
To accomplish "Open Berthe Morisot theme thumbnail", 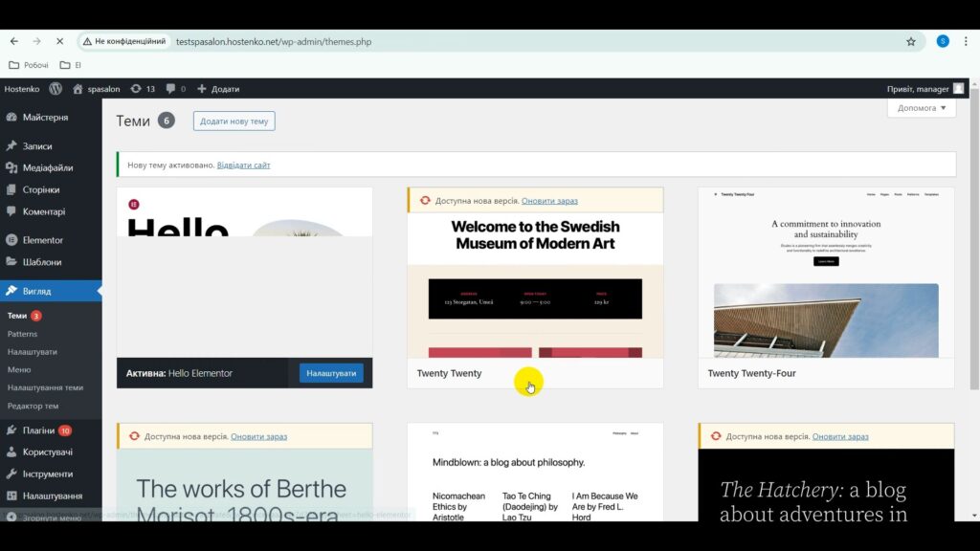I will coord(244,485).
